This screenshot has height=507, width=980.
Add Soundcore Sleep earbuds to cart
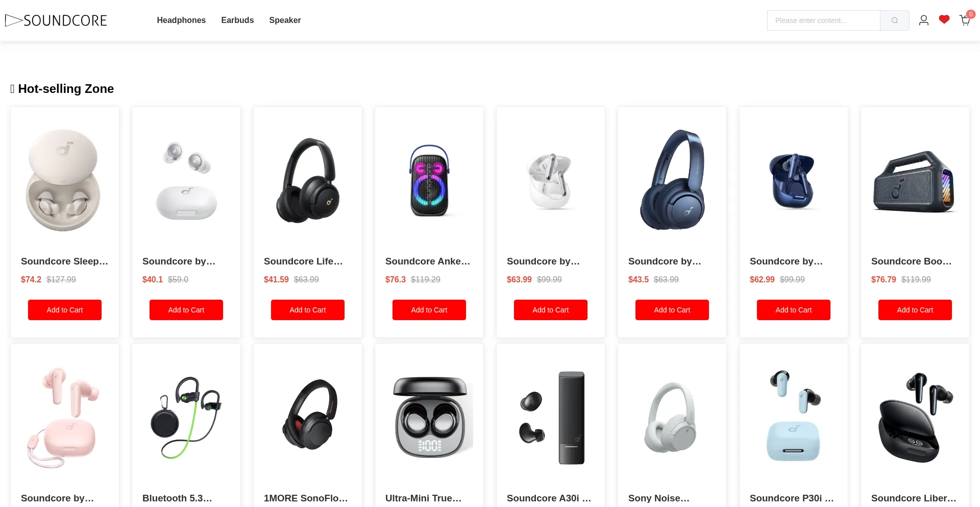tap(65, 310)
